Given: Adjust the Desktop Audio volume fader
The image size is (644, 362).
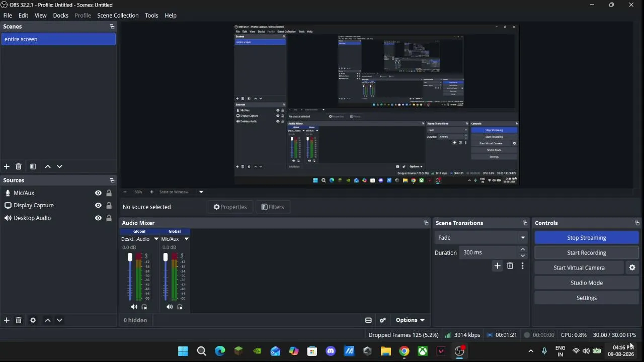Looking at the screenshot, I should (x=130, y=257).
